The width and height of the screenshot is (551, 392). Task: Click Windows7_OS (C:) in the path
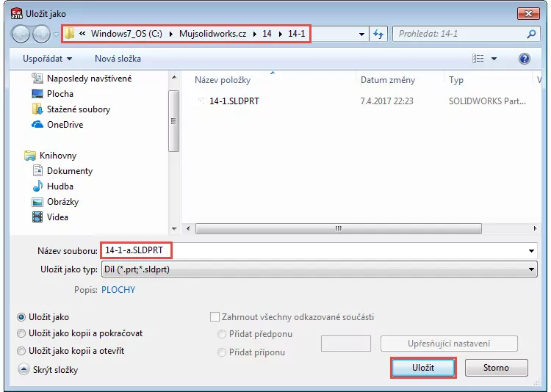pyautogui.click(x=126, y=34)
